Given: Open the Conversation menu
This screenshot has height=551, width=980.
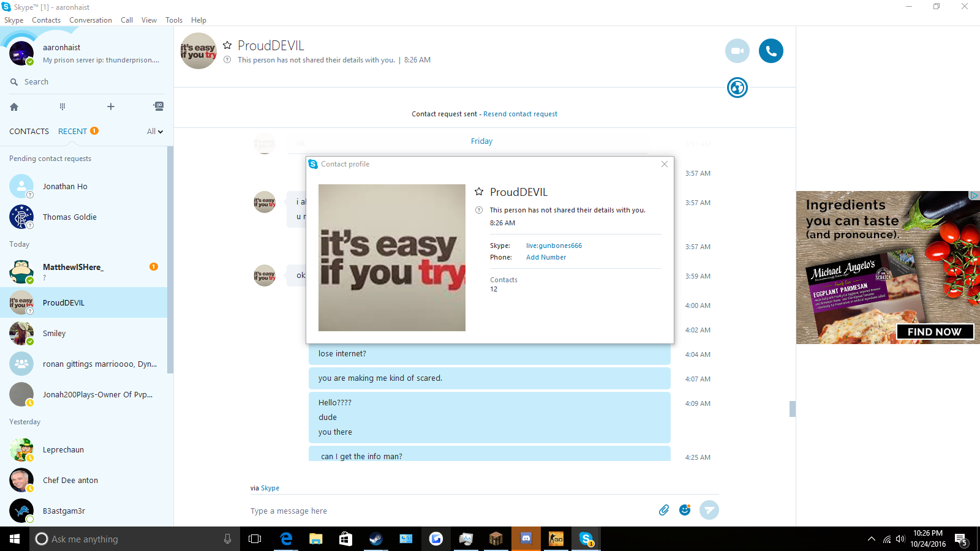Looking at the screenshot, I should pos(91,20).
